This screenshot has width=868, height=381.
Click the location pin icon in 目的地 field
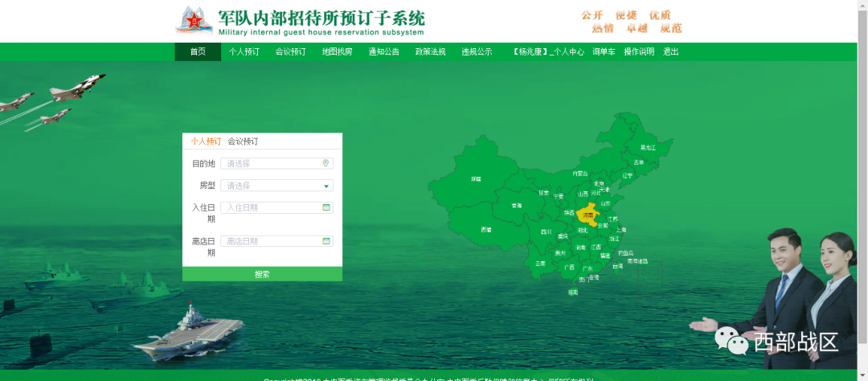[x=325, y=163]
